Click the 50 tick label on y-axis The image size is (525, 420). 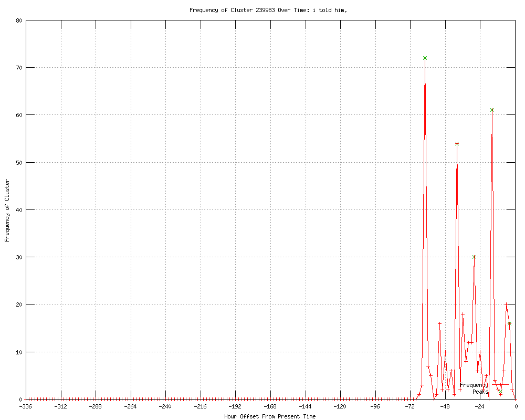[x=19, y=162]
